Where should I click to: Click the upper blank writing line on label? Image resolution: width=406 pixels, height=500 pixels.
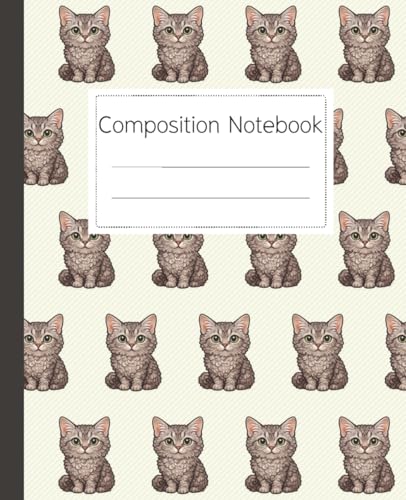211,167
